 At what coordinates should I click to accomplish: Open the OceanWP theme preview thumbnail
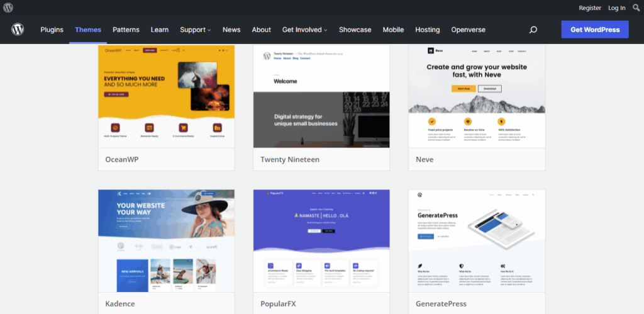[167, 96]
